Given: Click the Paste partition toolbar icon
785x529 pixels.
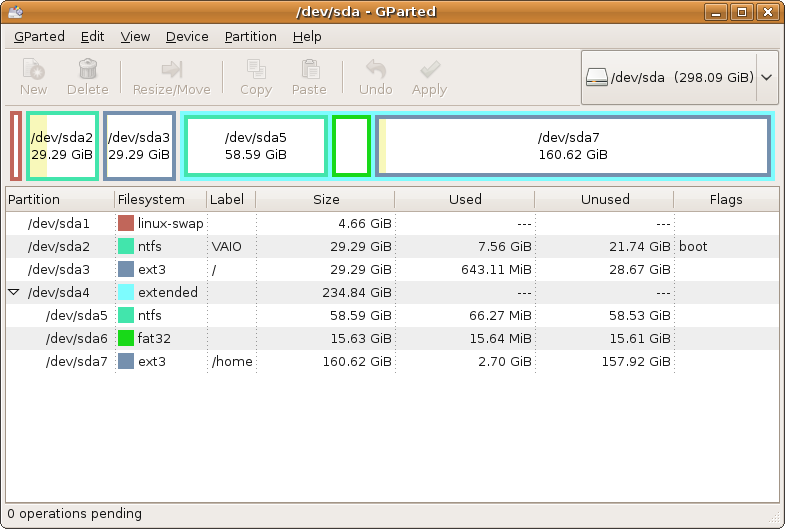Looking at the screenshot, I should 310,70.
